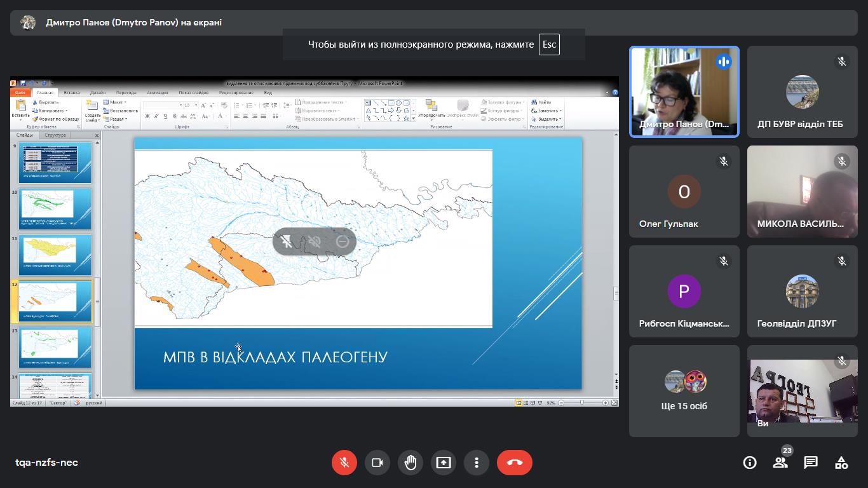Viewport: 868px width, 488px height.
Task: Open the three-dot more options menu
Action: click(x=477, y=463)
